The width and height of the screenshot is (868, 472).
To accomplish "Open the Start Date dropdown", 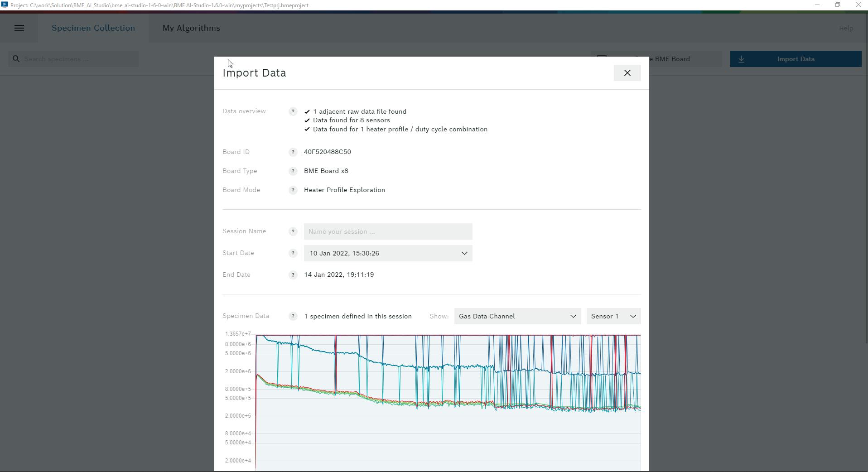I will (388, 253).
